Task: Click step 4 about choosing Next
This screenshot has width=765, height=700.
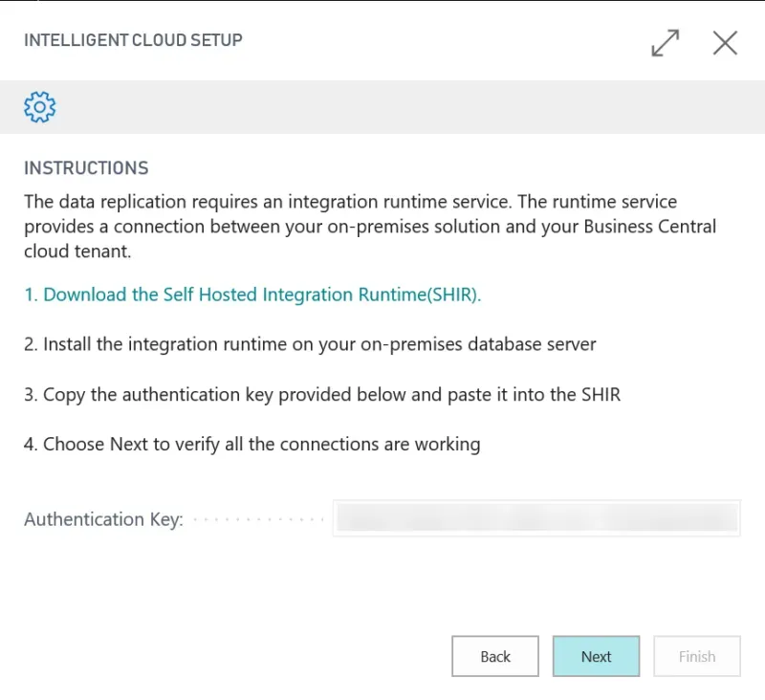Action: [x=251, y=444]
